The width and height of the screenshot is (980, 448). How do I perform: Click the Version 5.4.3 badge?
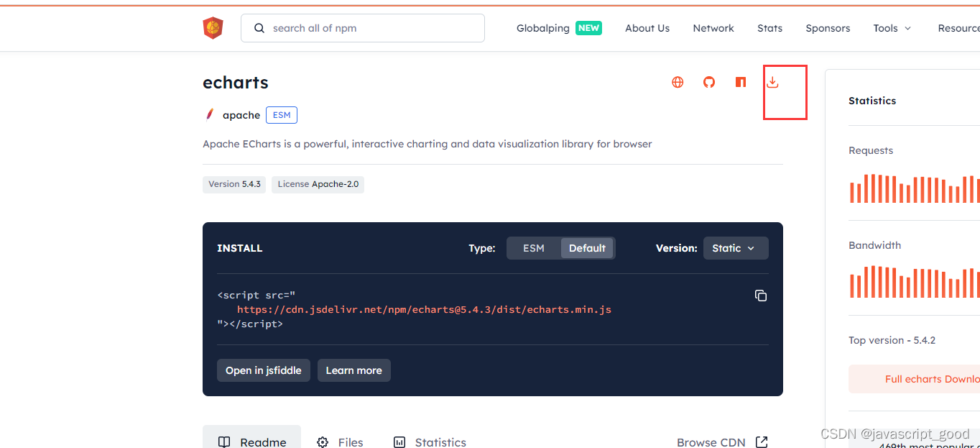click(x=234, y=184)
